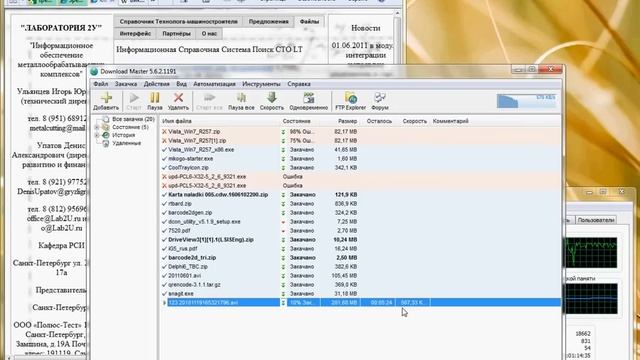Select the Vista_Win7_R257[1].zip row
Viewport: 640px width, 360px height.
tap(360, 140)
